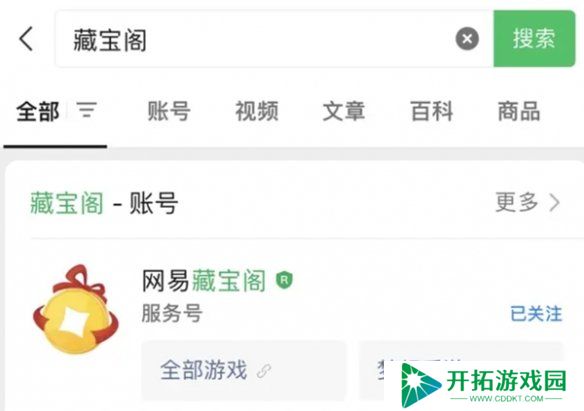The image size is (584, 411).
Task: Switch to the 商品 tab
Action: [x=519, y=111]
